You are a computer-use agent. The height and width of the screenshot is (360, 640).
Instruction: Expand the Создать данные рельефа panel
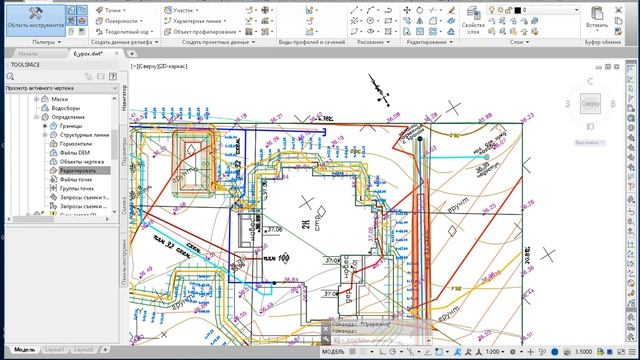[x=124, y=42]
